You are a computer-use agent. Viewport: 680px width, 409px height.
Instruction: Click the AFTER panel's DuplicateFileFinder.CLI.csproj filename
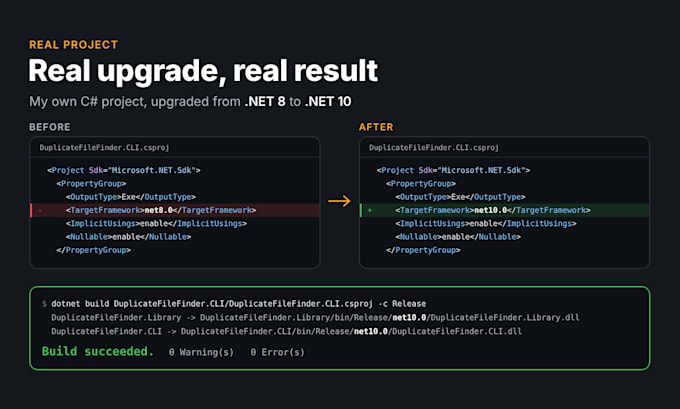click(434, 147)
